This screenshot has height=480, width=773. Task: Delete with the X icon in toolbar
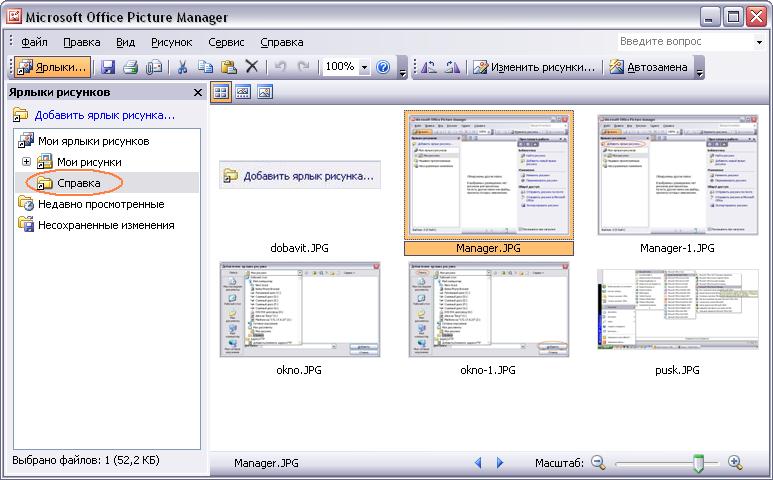(252, 67)
